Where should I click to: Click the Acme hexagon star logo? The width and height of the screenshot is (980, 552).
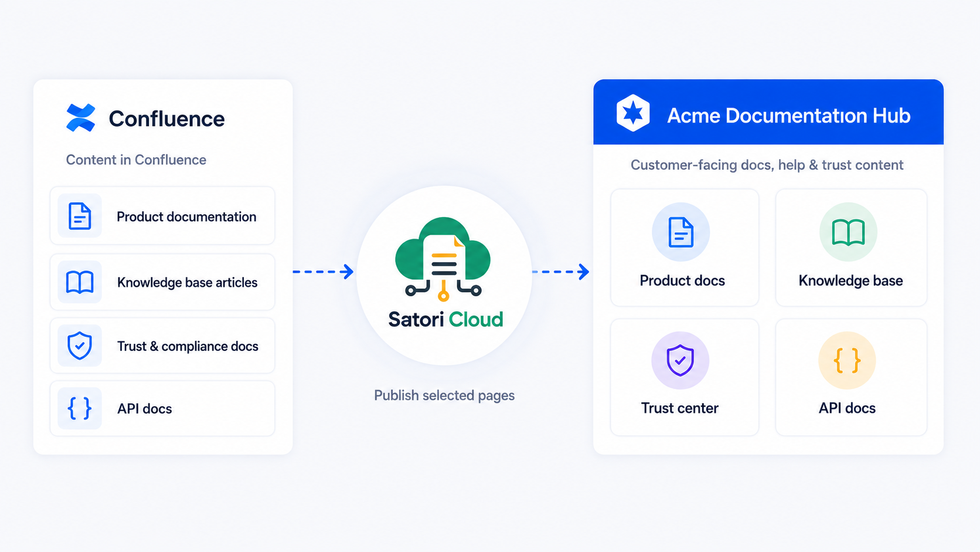tap(633, 113)
